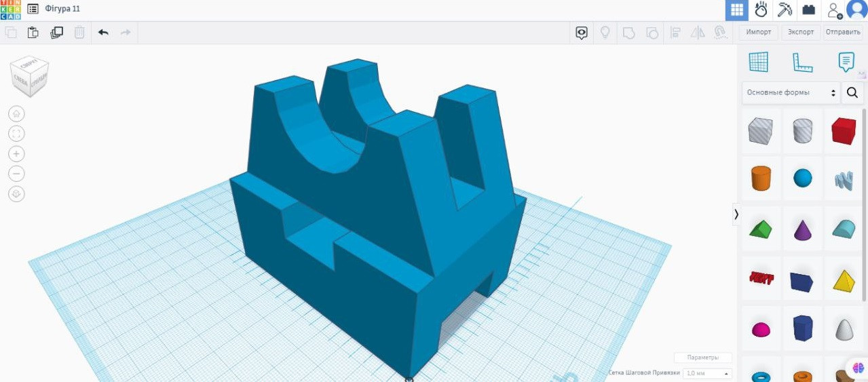Image resolution: width=868 pixels, height=382 pixels.
Task: Open the Sim Lab falling apple icon
Action: [x=761, y=10]
